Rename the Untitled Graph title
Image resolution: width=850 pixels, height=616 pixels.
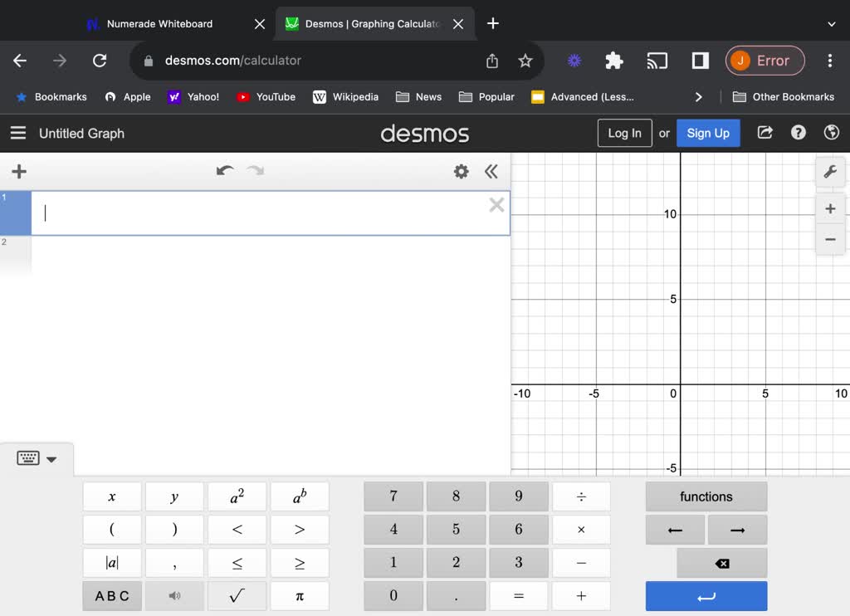81,134
